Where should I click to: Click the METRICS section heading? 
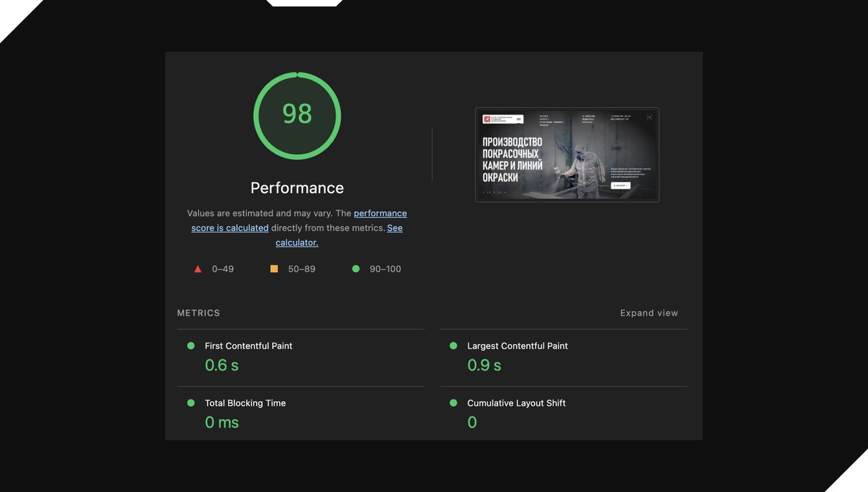[199, 313]
